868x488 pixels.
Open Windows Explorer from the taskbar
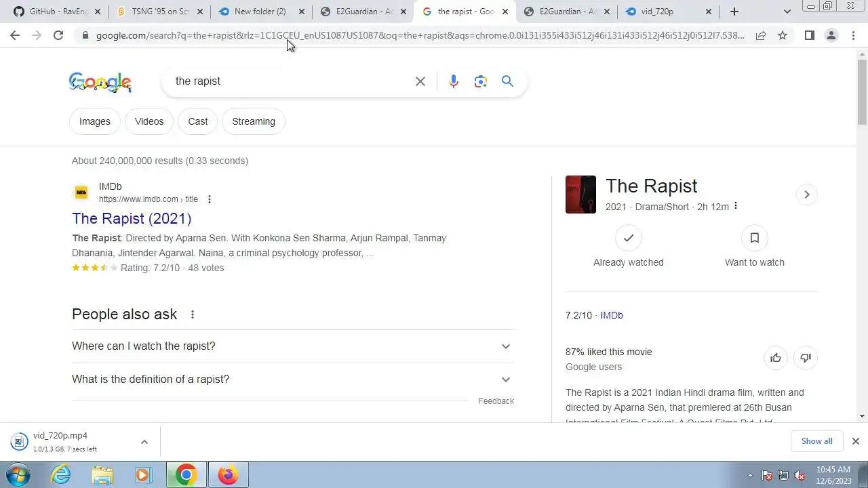click(x=102, y=474)
